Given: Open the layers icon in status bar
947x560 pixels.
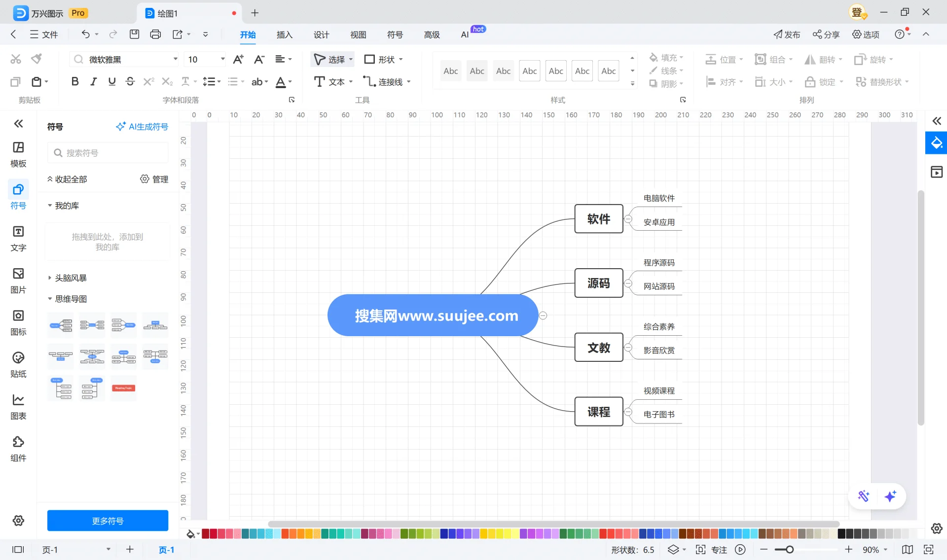Looking at the screenshot, I should pos(673,550).
